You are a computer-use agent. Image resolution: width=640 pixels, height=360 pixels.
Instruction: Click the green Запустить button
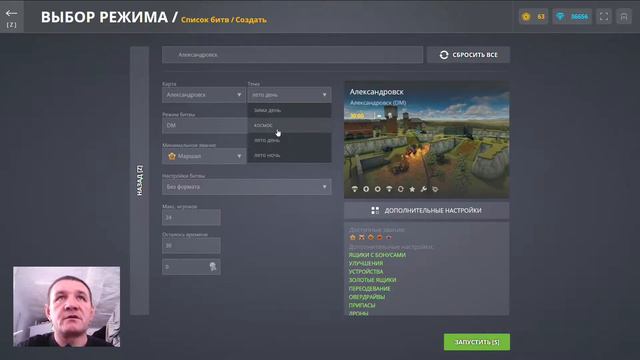tap(477, 342)
